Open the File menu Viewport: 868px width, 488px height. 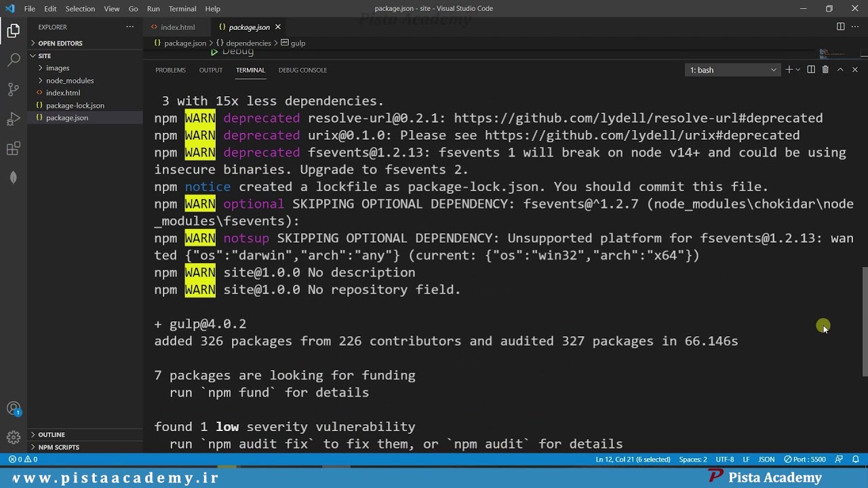coord(30,9)
